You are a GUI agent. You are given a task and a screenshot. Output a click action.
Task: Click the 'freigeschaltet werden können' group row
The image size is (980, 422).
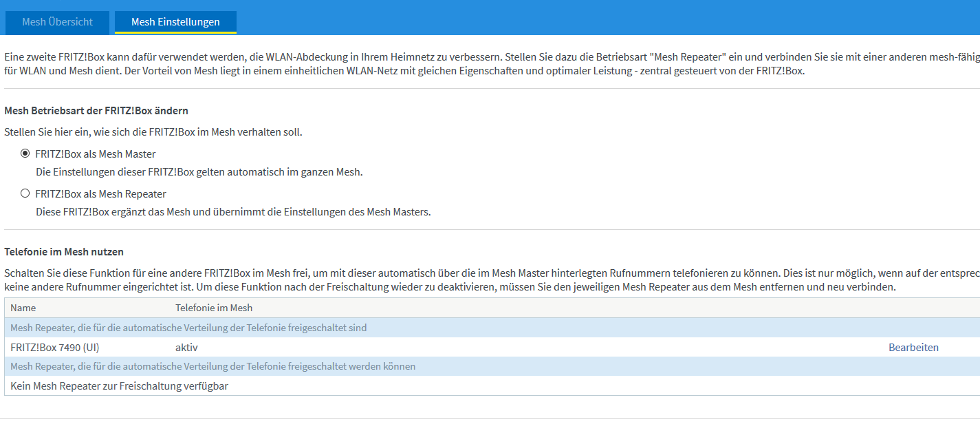pyautogui.click(x=492, y=366)
